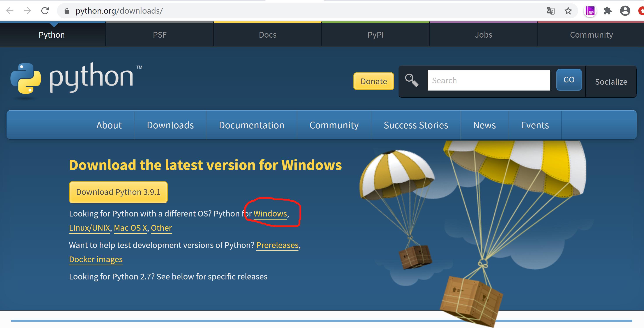Image resolution: width=644 pixels, height=328 pixels.
Task: Select Success Stories from the navigation bar
Action: [416, 125]
